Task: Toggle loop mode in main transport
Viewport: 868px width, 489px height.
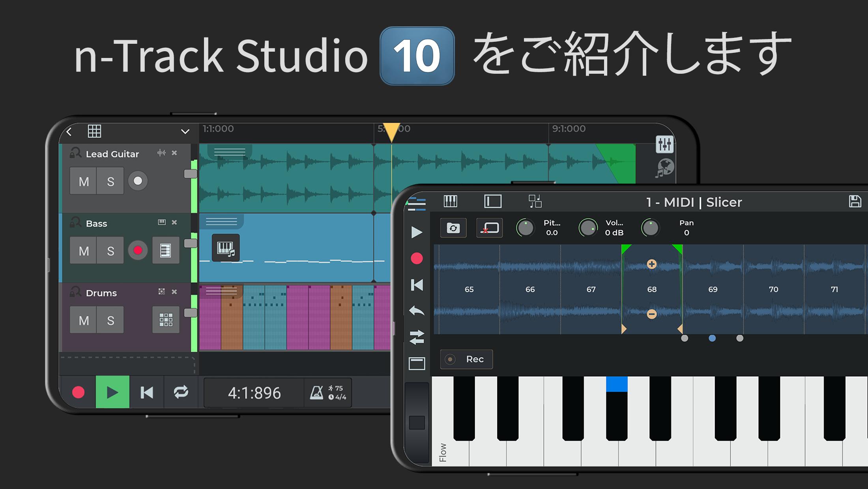Action: click(181, 392)
